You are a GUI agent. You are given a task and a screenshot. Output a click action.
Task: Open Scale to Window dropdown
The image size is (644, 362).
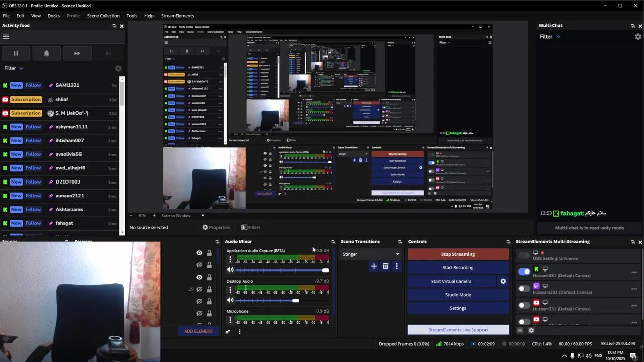pos(182,216)
